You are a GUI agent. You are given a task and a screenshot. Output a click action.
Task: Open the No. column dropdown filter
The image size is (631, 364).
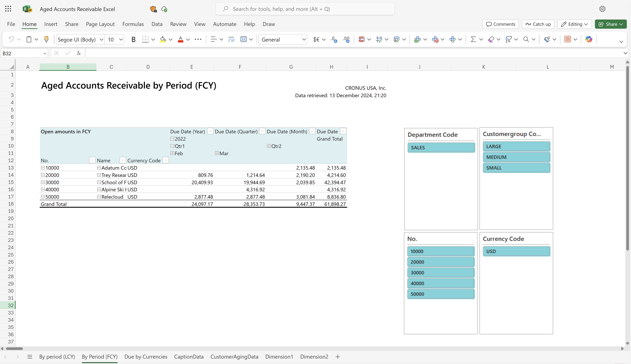[92, 160]
